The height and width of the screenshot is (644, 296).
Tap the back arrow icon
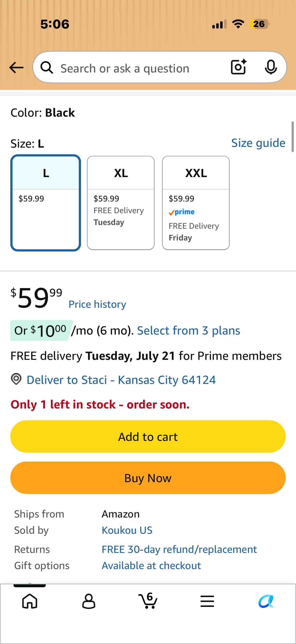(x=16, y=68)
